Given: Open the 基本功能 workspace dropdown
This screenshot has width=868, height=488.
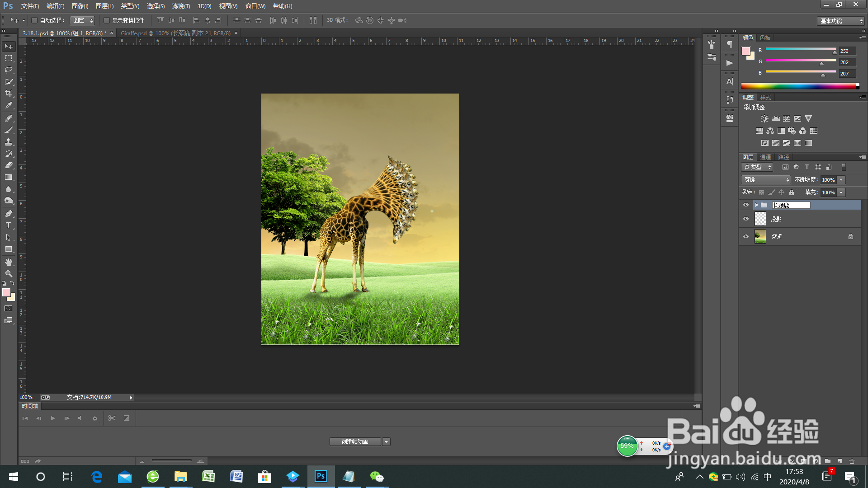Looking at the screenshot, I should (841, 21).
